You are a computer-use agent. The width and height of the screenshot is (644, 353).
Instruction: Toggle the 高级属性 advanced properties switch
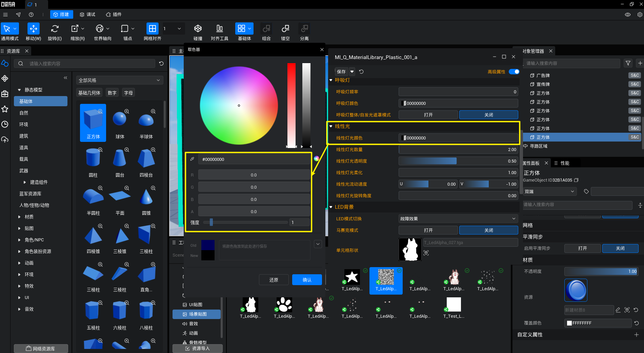514,72
